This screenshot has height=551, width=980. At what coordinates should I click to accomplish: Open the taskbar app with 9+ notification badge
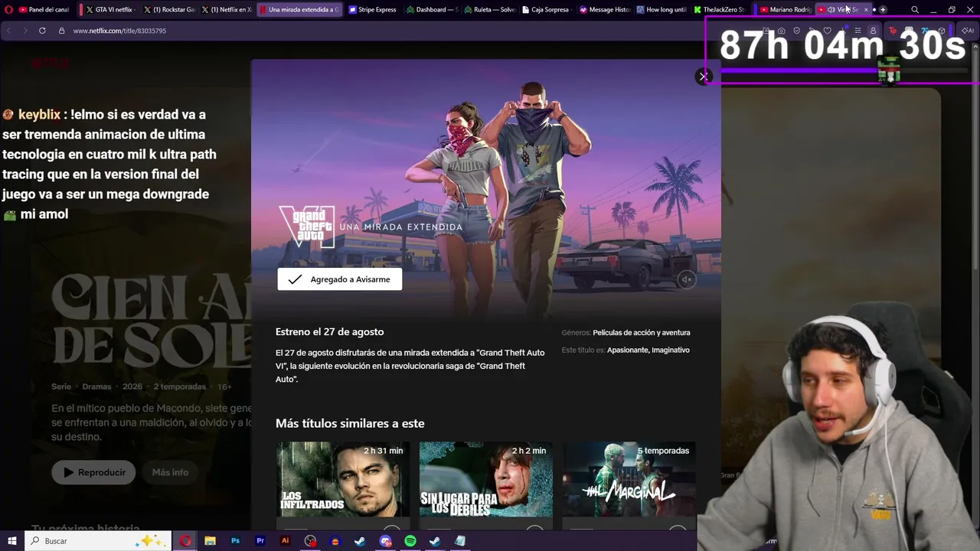tap(385, 541)
